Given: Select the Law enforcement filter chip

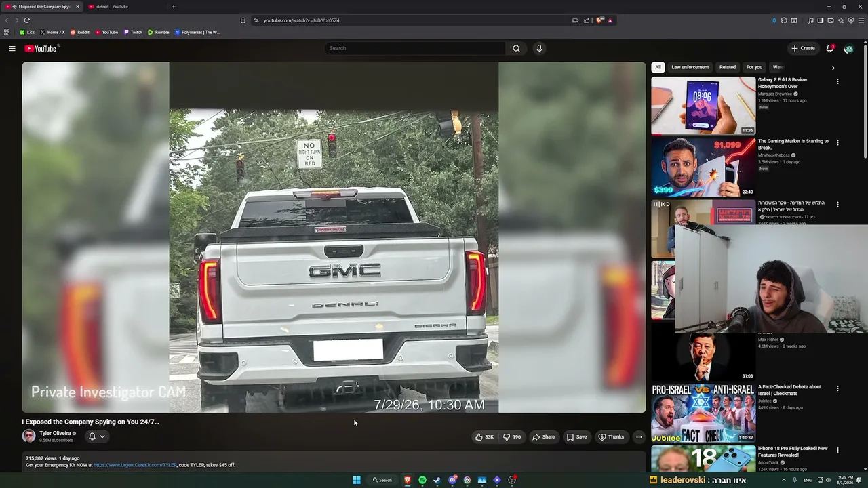Looking at the screenshot, I should point(690,67).
